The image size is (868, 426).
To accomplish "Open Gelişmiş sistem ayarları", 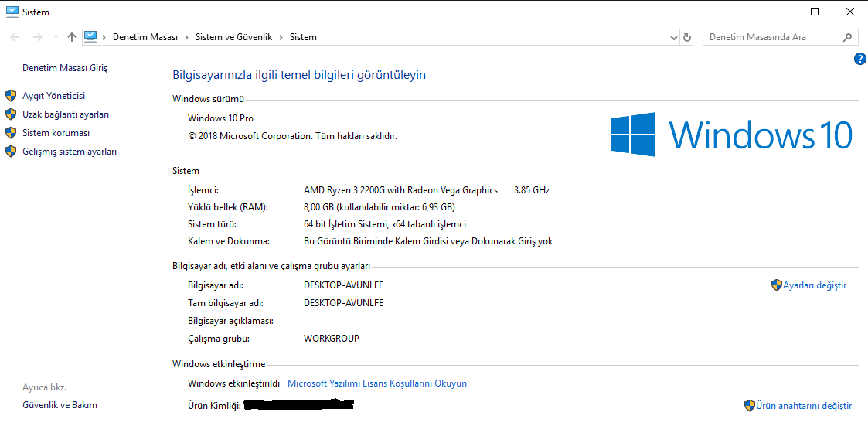I will coord(70,152).
